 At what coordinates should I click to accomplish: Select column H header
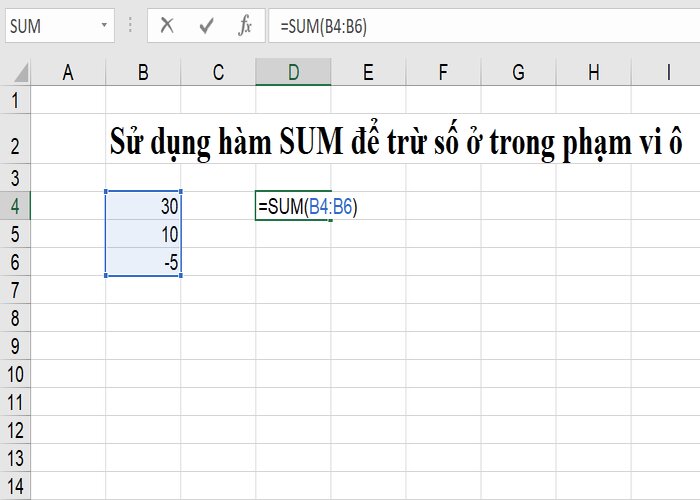593,72
